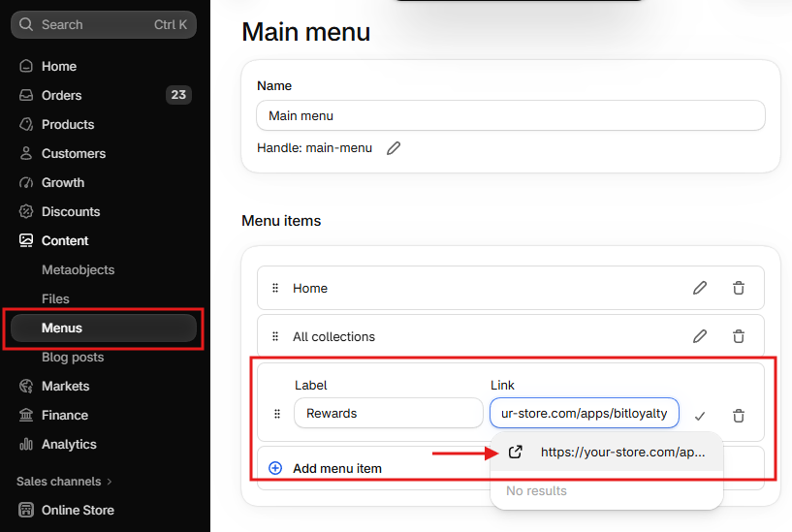Click the Finance bank icon
The width and height of the screenshot is (792, 532).
pyautogui.click(x=26, y=415)
